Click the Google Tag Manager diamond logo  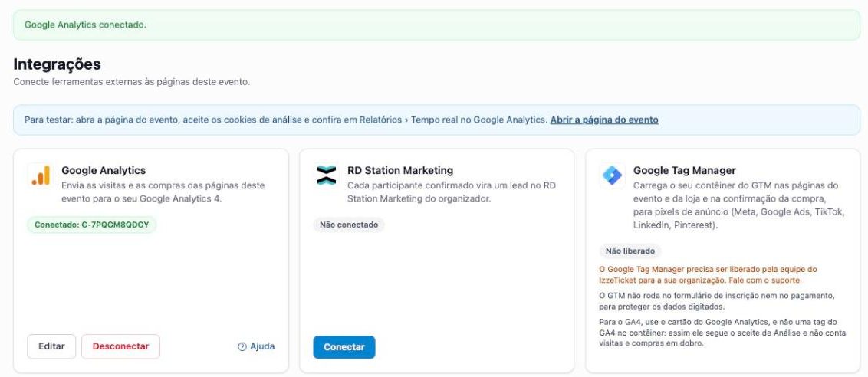coord(612,176)
